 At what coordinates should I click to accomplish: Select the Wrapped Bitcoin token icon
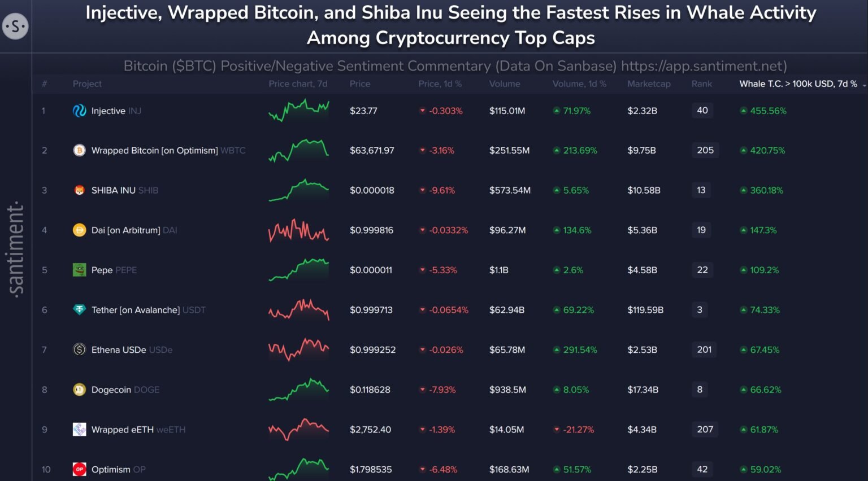(79, 150)
